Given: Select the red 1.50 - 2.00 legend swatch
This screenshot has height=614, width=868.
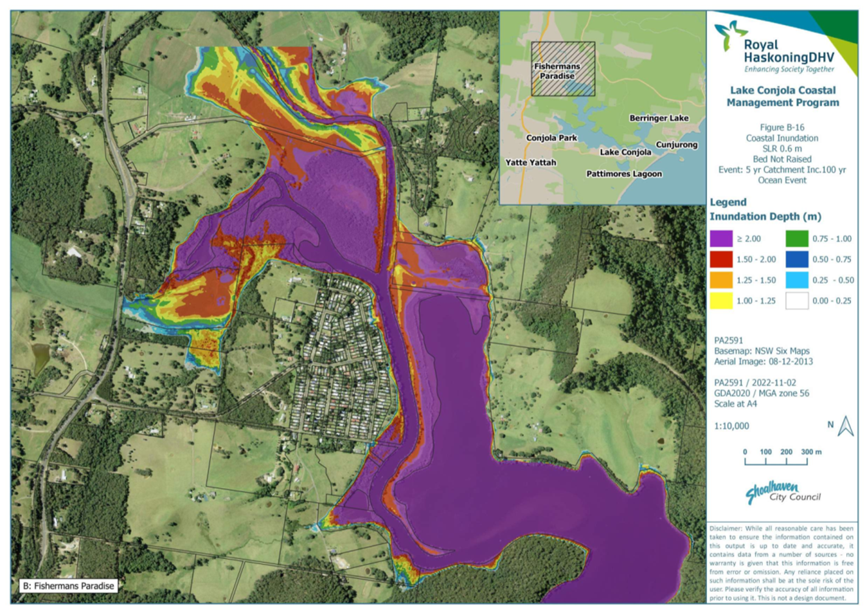Looking at the screenshot, I should pos(721,259).
